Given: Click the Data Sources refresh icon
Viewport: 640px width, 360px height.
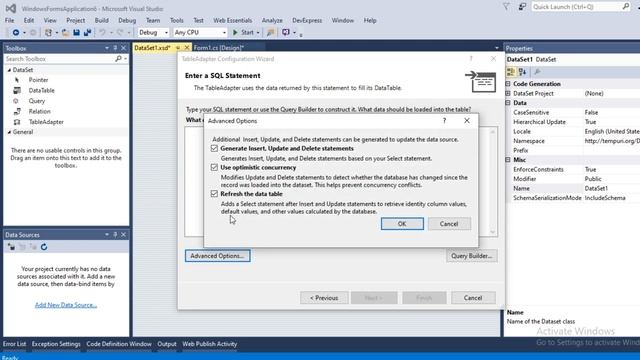Looking at the screenshot, I should (x=44, y=247).
